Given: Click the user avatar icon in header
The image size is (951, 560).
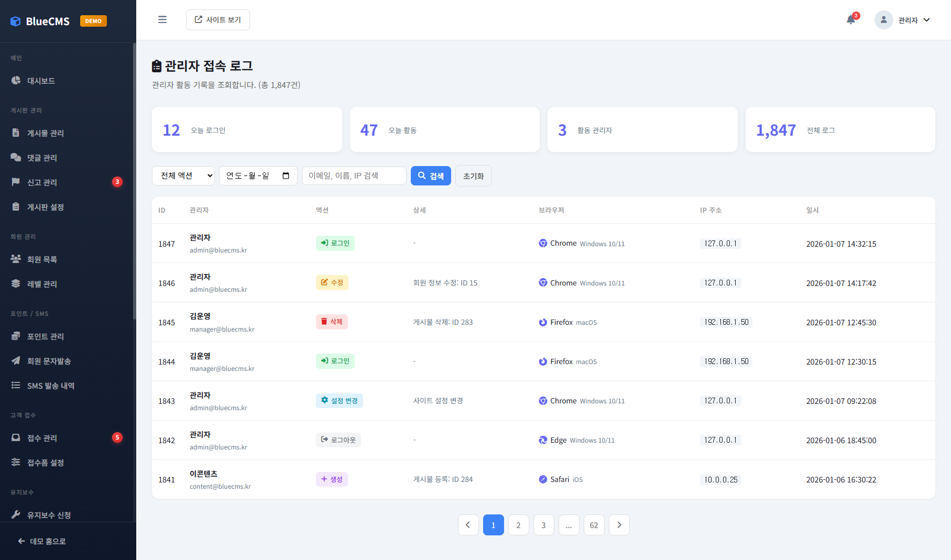Looking at the screenshot, I should pyautogui.click(x=883, y=20).
